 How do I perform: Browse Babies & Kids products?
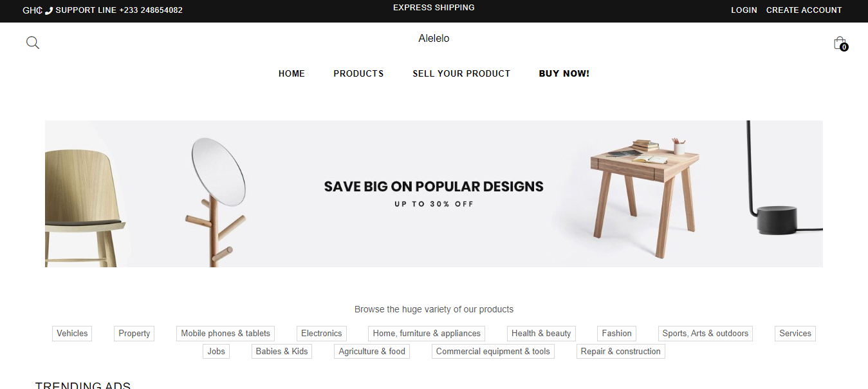click(281, 351)
